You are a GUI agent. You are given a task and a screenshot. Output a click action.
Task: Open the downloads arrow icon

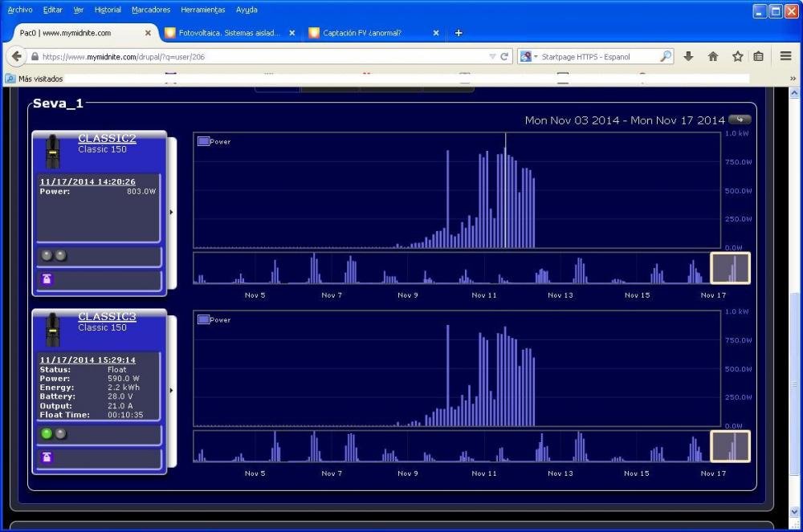pyautogui.click(x=688, y=56)
